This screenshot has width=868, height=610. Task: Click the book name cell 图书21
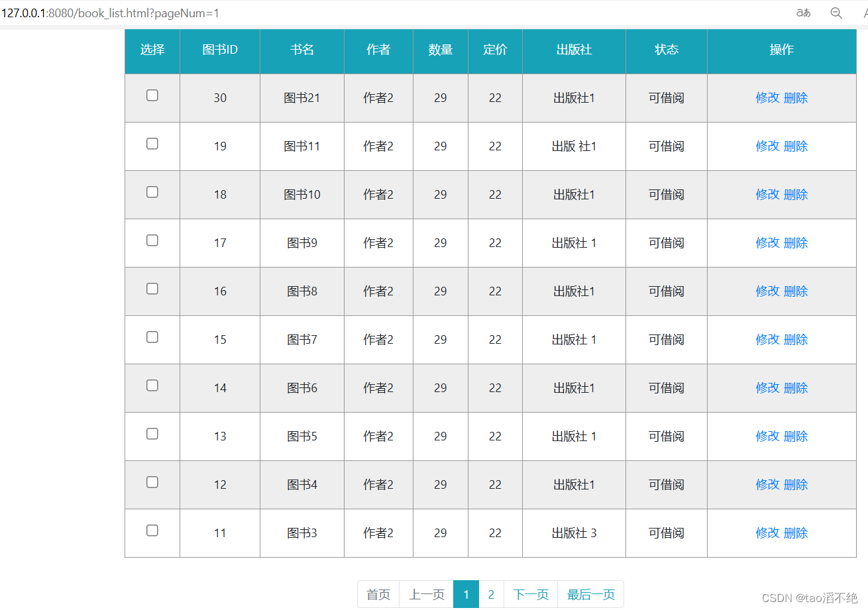click(x=302, y=98)
